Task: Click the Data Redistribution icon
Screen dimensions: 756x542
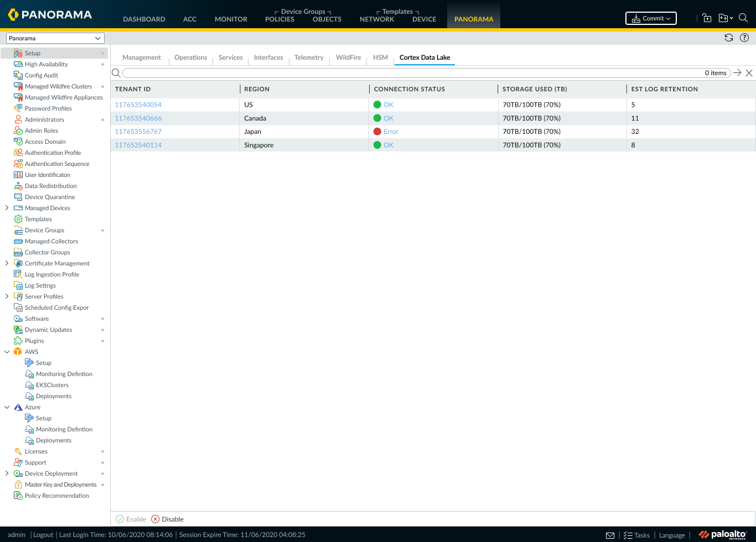Action: tap(18, 186)
